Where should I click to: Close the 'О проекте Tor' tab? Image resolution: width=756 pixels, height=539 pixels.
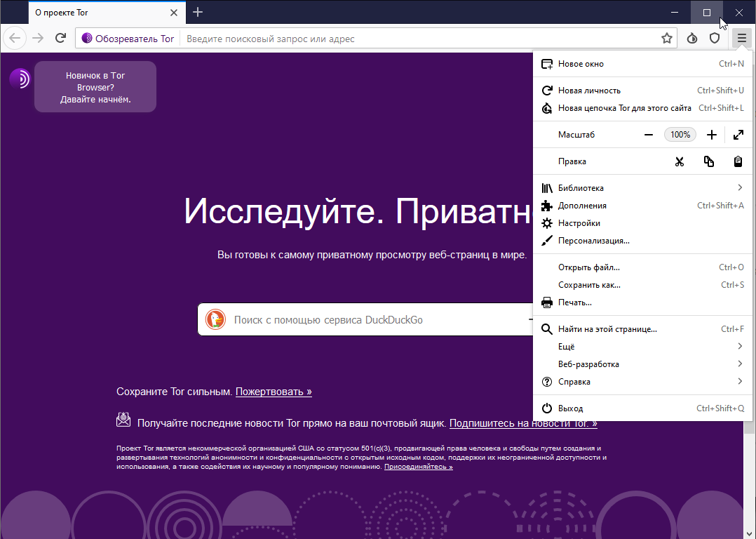(x=174, y=13)
